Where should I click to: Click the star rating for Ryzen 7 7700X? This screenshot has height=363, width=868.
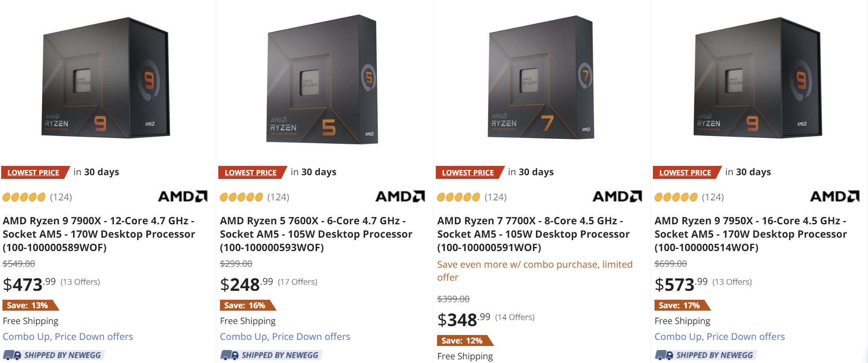459,198
